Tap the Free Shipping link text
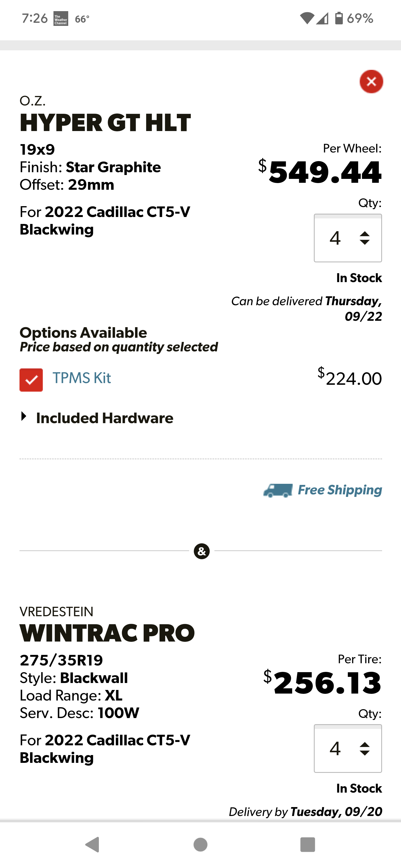 click(340, 490)
